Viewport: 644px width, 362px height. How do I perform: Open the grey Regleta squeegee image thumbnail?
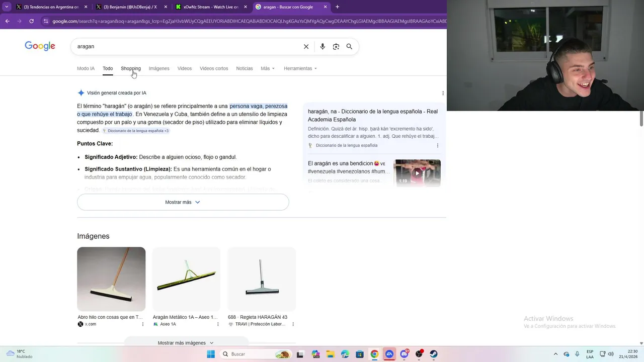(x=262, y=279)
